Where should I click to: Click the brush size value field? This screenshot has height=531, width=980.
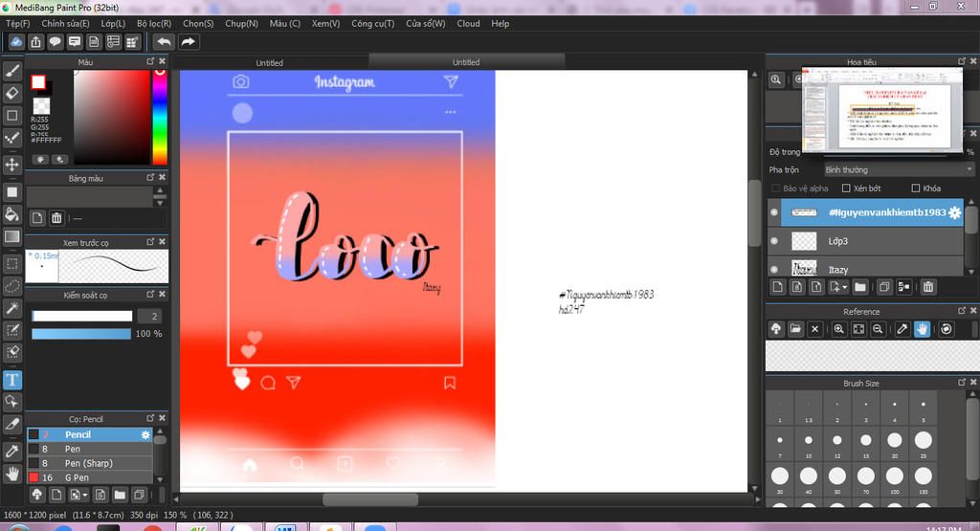point(150,316)
